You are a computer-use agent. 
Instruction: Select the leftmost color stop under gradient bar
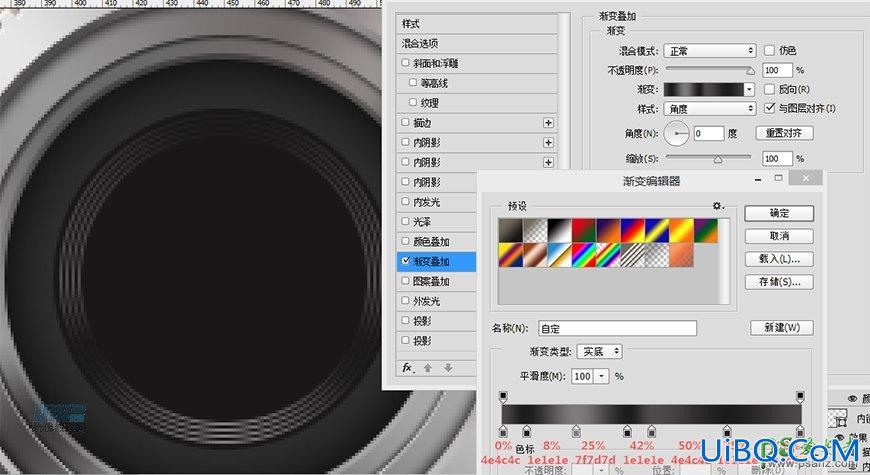tap(503, 432)
